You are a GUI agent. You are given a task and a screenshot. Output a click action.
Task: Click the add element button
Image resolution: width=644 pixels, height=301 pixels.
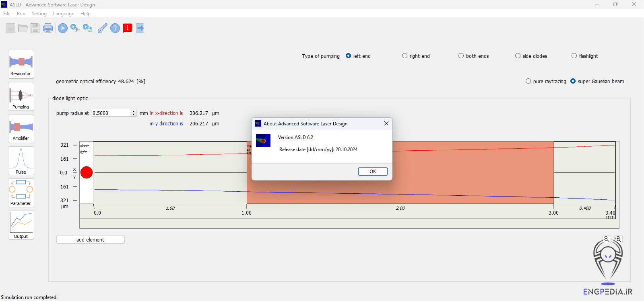[91, 240]
